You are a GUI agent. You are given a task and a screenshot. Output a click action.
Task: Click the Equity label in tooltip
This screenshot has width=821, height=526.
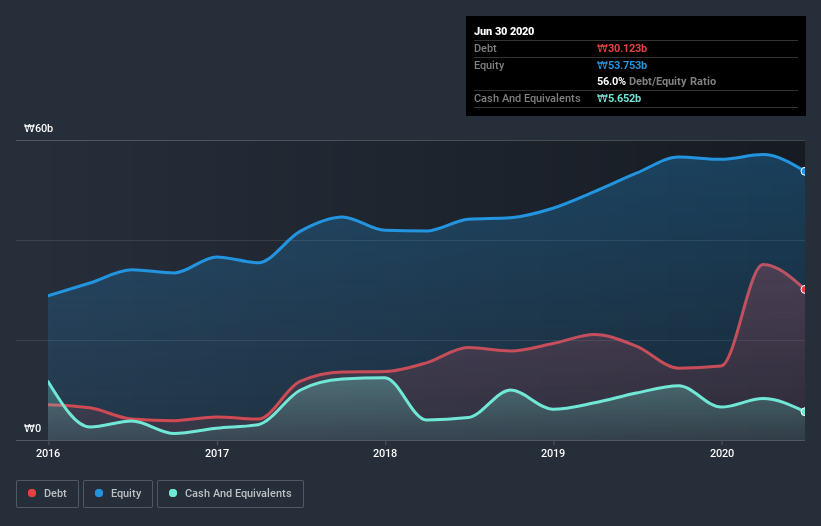point(489,65)
